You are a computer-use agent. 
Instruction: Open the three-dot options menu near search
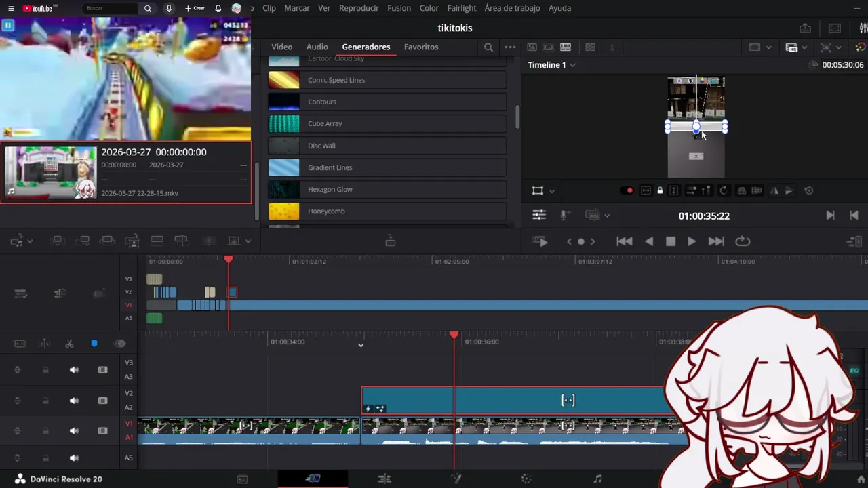coord(510,47)
